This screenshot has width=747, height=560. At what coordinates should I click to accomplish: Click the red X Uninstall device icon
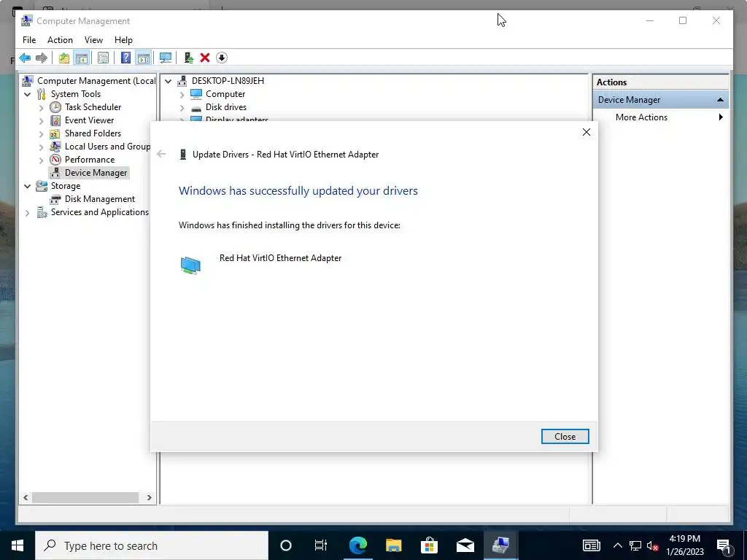tap(205, 58)
